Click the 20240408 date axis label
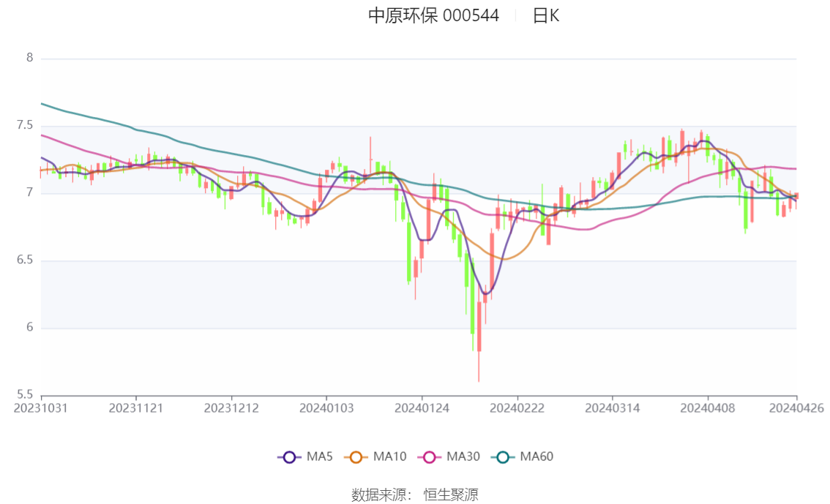The image size is (830, 504). coord(708,408)
